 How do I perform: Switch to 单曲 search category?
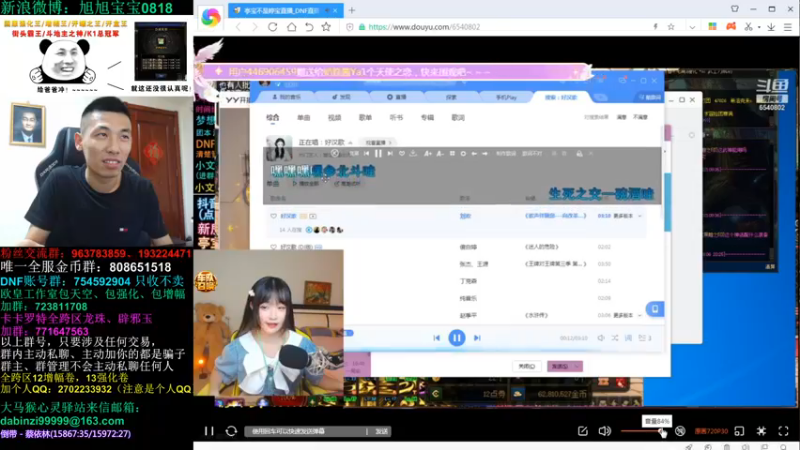[304, 117]
